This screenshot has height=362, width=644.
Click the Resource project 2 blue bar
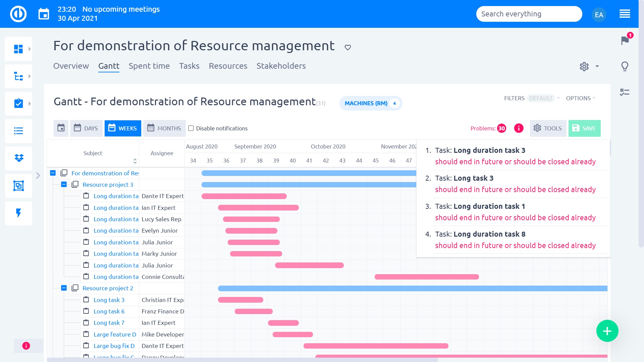click(413, 288)
